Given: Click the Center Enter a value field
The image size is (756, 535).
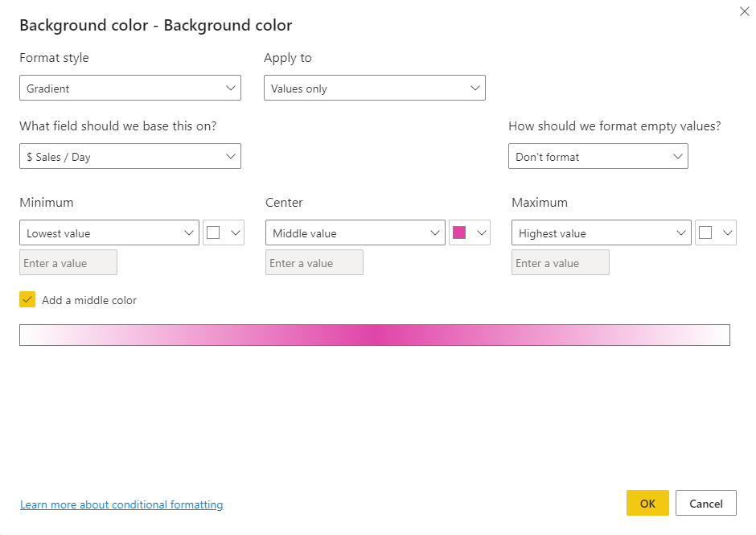Looking at the screenshot, I should (x=314, y=262).
